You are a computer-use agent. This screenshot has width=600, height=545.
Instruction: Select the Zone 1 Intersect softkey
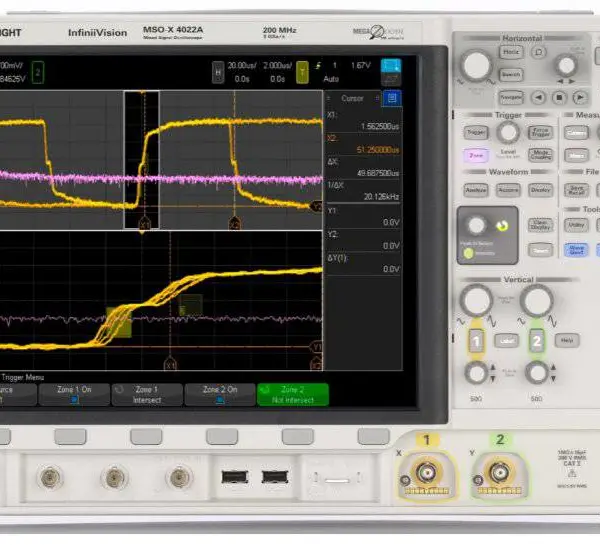147,395
